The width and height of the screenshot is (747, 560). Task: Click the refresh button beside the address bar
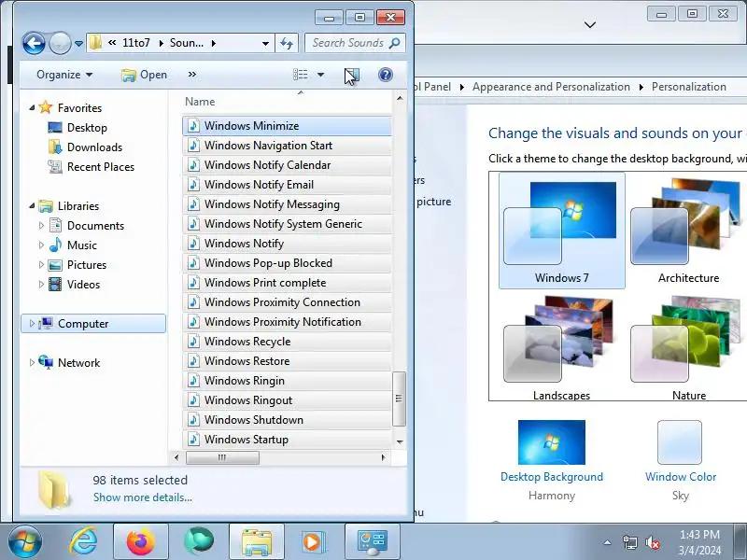coord(287,43)
